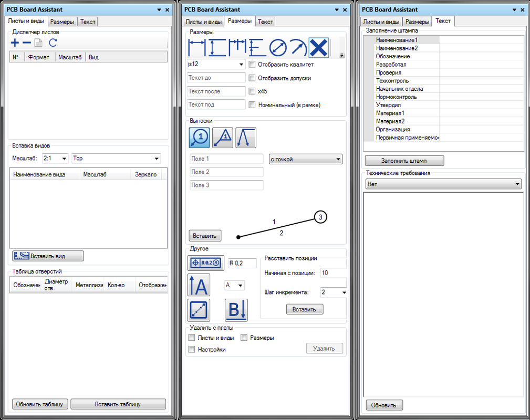
Task: Click the Текст до input field
Action: pyautogui.click(x=216, y=78)
